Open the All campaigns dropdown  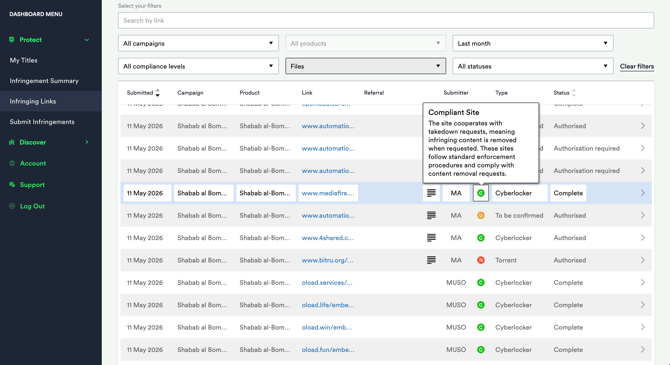click(198, 43)
